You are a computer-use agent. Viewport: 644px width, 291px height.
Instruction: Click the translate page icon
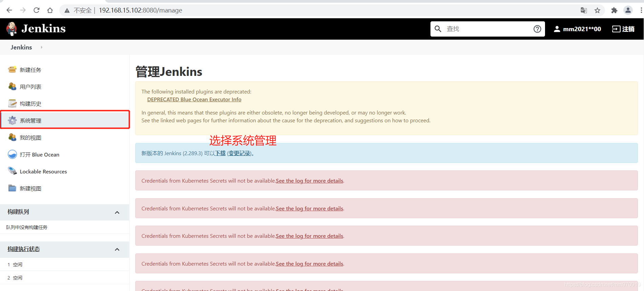(584, 10)
